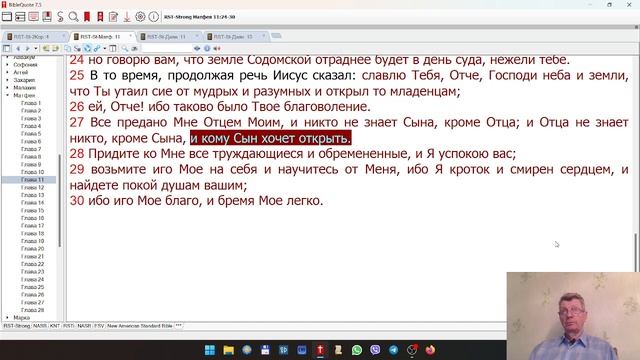Viewport: 640px width, 360px height.
Task: Click the Strong numbers toggle in secondary toolbar
Action: (77, 48)
